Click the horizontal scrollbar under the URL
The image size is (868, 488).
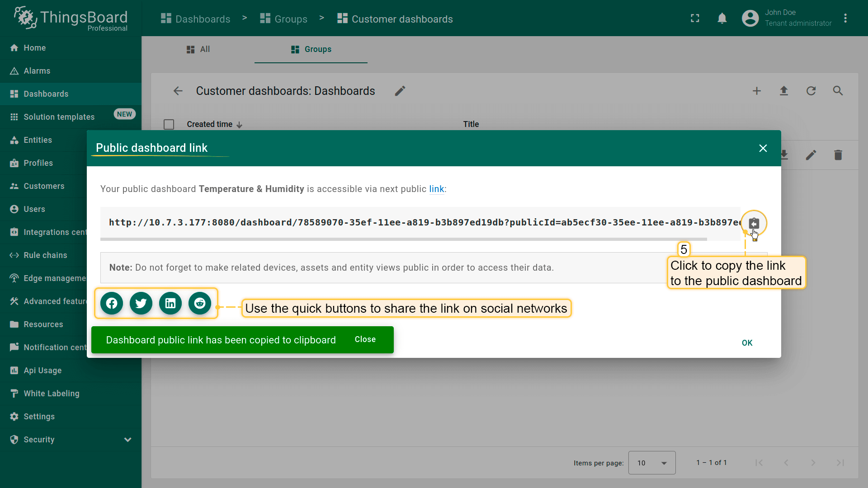pyautogui.click(x=403, y=239)
